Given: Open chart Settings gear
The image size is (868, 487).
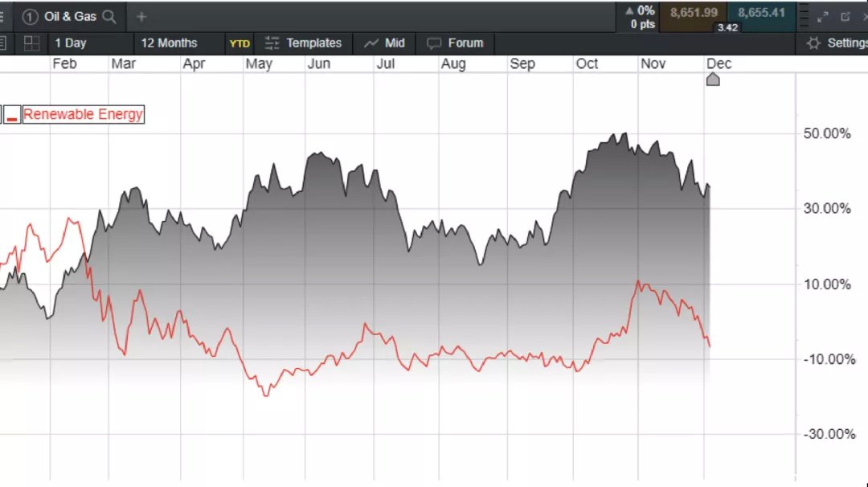Looking at the screenshot, I should pos(813,43).
